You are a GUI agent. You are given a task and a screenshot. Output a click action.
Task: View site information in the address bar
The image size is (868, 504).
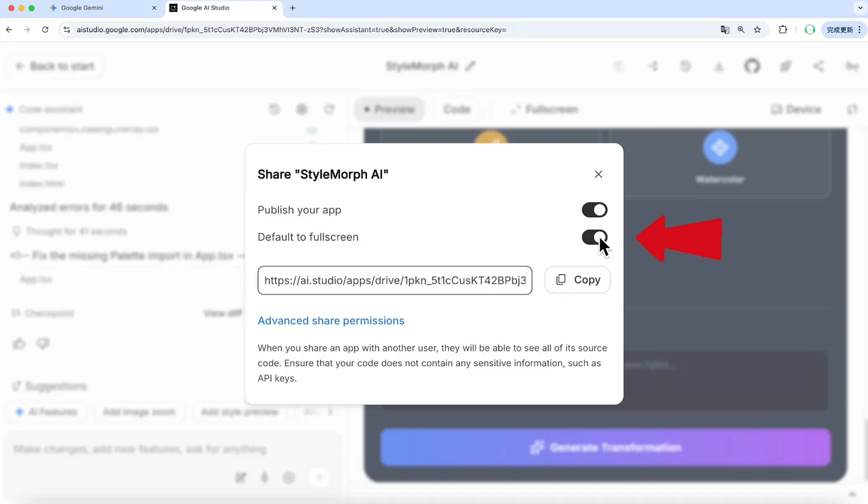click(67, 30)
